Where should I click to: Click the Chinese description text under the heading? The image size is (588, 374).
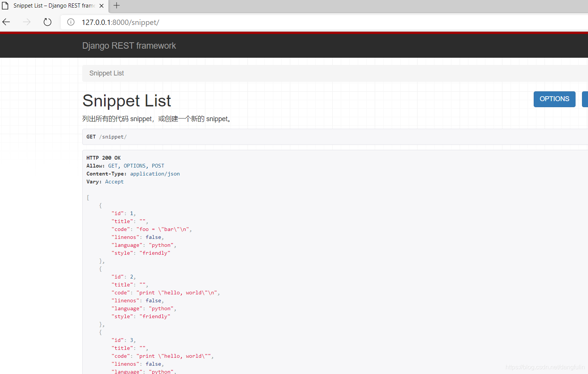pyautogui.click(x=157, y=119)
